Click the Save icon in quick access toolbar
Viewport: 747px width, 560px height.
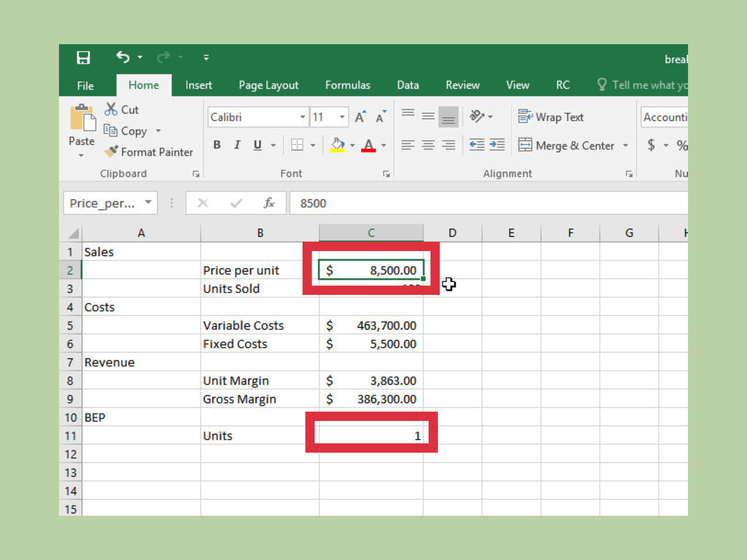pos(83,58)
